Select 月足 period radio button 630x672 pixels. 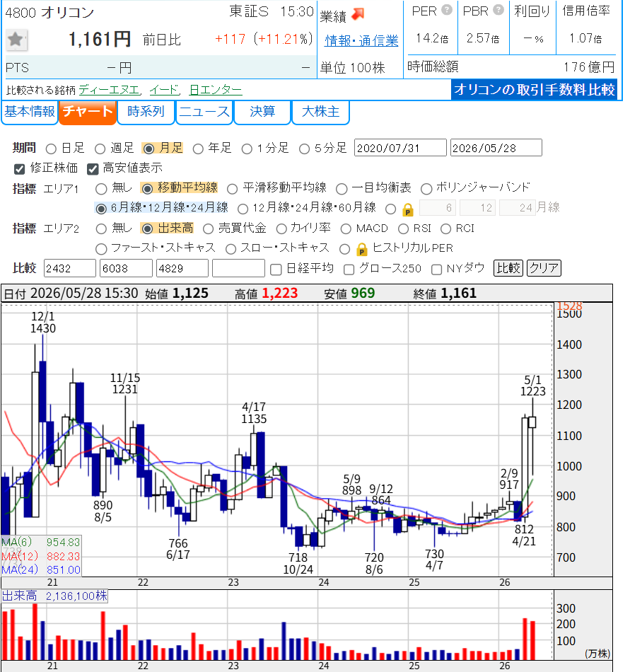(148, 149)
